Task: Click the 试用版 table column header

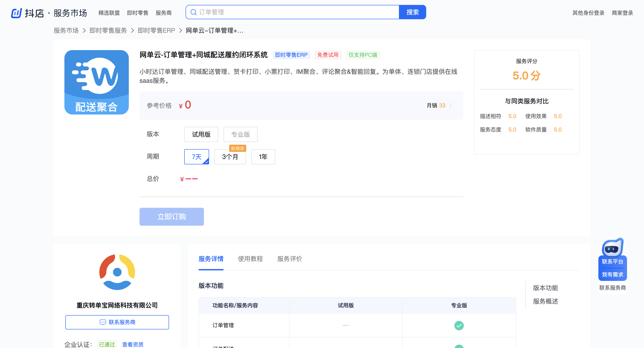Action: (345, 306)
